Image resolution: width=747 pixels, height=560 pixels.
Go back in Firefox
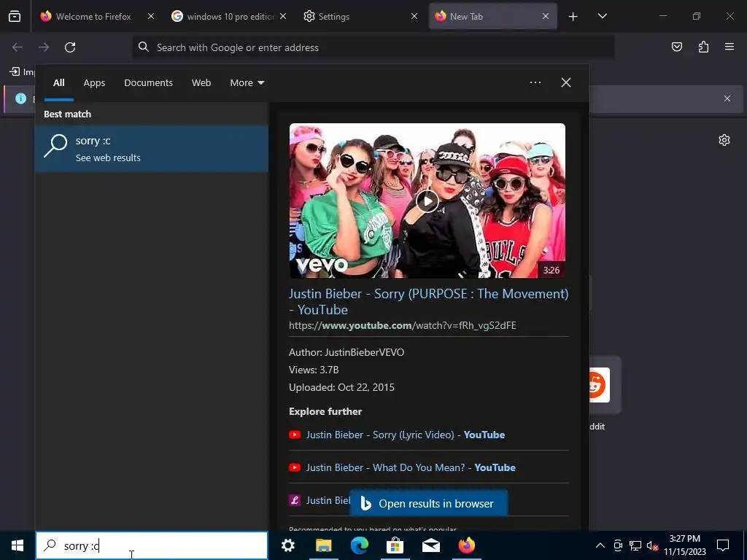click(x=18, y=47)
